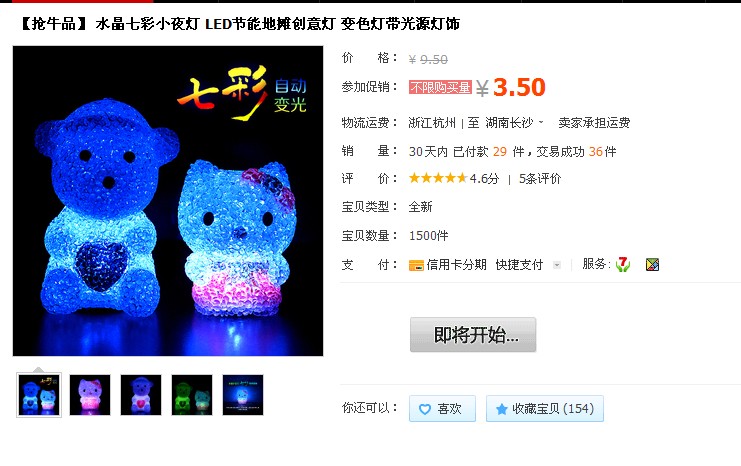Select the purple bear lamp thumbnail
The image size is (741, 466).
[x=141, y=395]
